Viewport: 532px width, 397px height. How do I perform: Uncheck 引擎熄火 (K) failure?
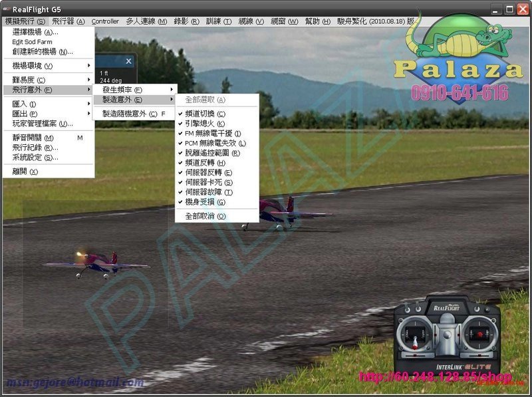click(217, 124)
